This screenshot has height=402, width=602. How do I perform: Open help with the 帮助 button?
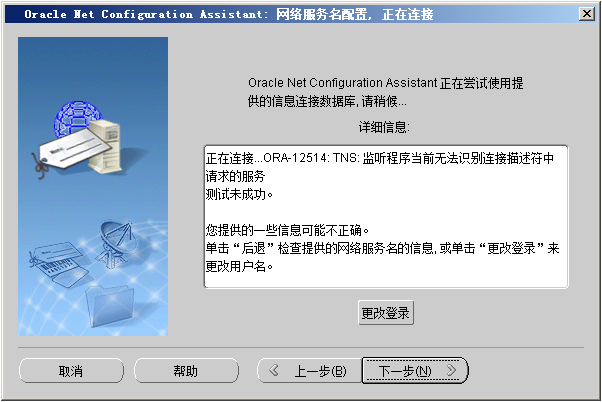(x=186, y=371)
